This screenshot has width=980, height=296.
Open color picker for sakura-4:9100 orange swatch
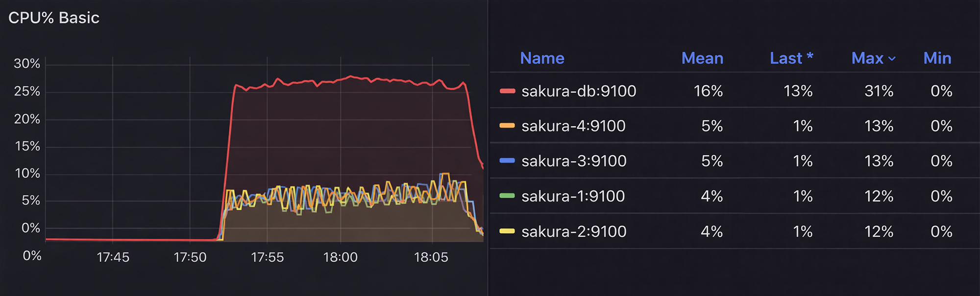[507, 126]
